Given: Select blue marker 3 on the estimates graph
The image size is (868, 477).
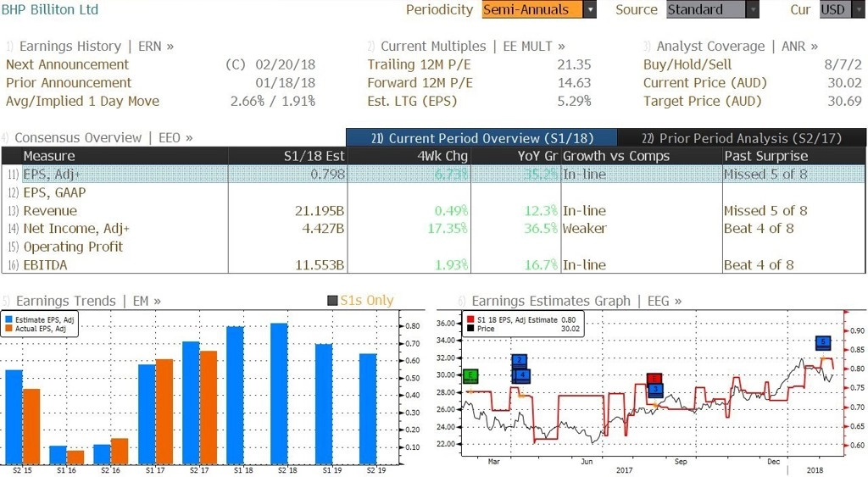Looking at the screenshot, I should [655, 390].
